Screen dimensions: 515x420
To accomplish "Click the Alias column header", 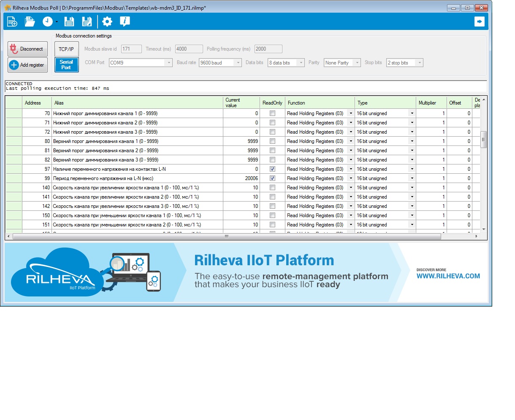I will click(137, 102).
